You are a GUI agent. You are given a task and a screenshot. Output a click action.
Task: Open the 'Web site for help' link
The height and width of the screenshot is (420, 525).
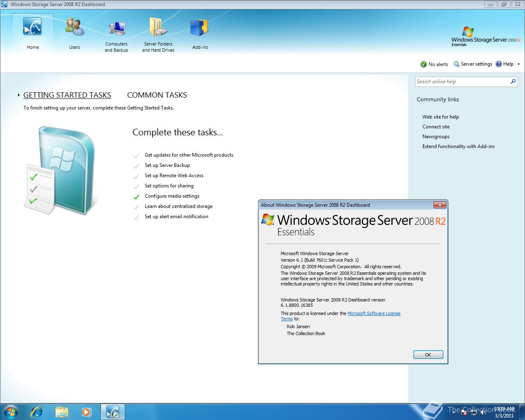[x=441, y=117]
